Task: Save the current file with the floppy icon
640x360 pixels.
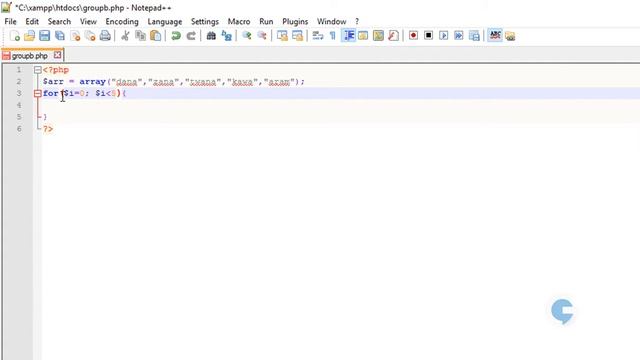Action: click(x=44, y=36)
